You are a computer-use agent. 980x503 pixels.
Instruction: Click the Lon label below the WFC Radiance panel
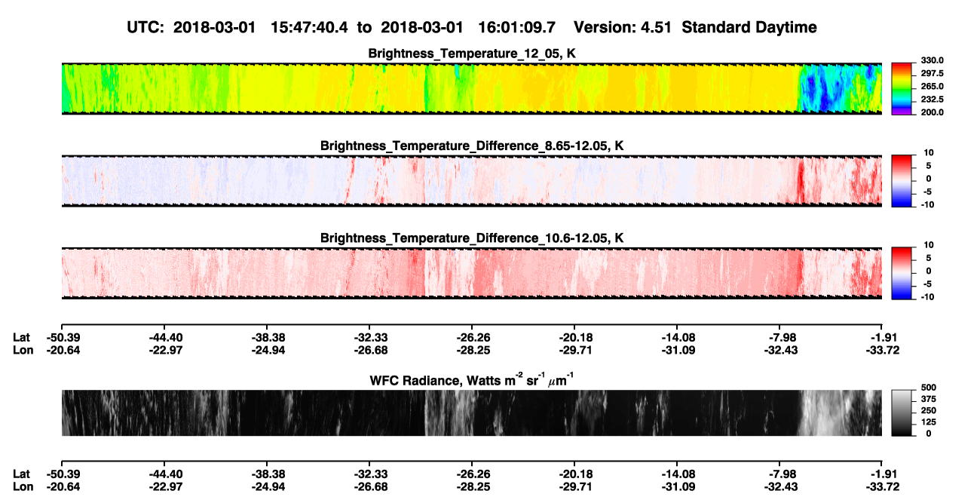[23, 486]
